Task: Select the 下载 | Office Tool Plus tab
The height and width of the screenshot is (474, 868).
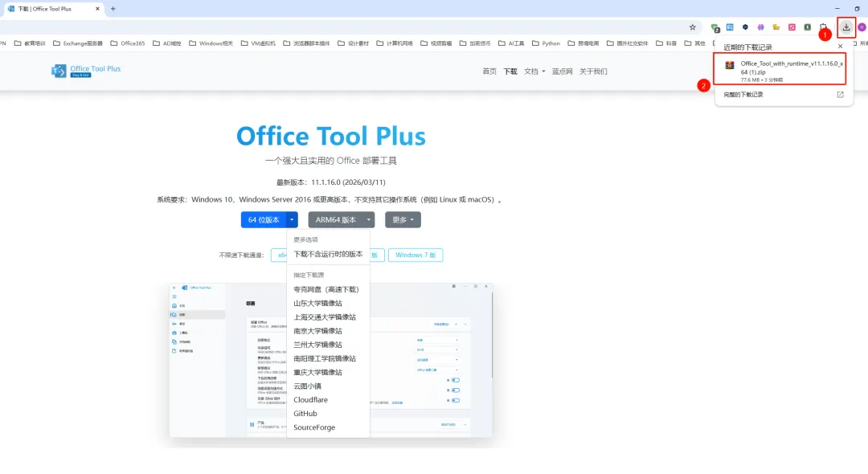Action: (52, 9)
